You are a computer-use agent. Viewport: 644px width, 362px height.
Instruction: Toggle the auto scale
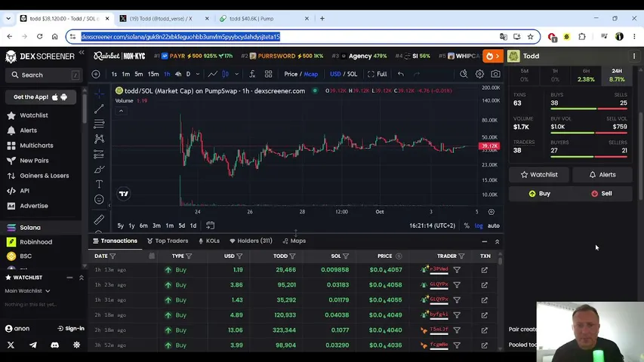point(494,225)
